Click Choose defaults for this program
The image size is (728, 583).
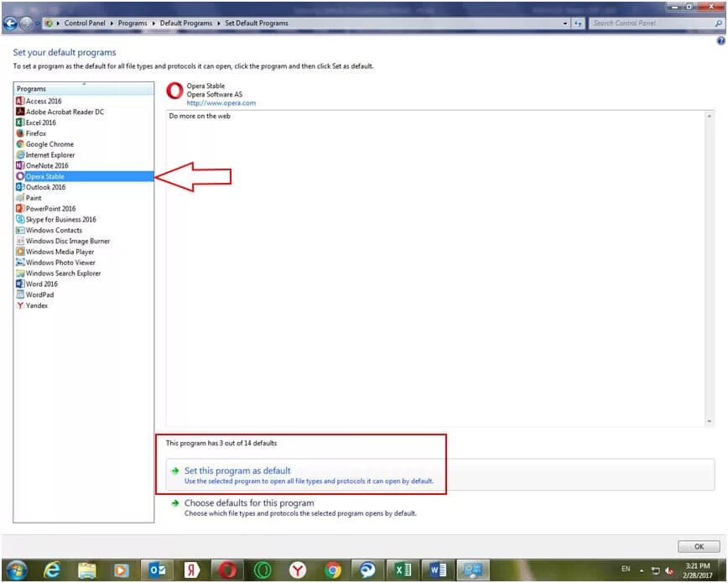point(249,503)
